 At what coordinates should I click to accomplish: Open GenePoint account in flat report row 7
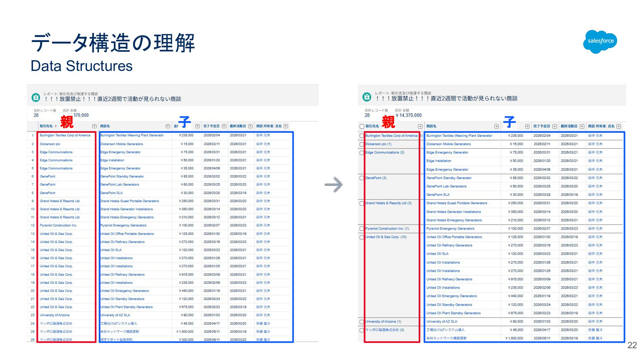(x=47, y=185)
